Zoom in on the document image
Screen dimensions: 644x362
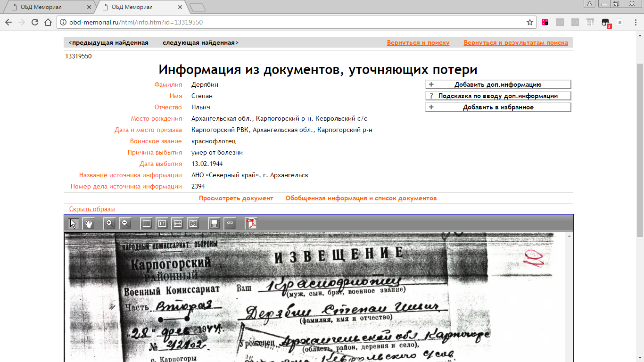pos(110,223)
